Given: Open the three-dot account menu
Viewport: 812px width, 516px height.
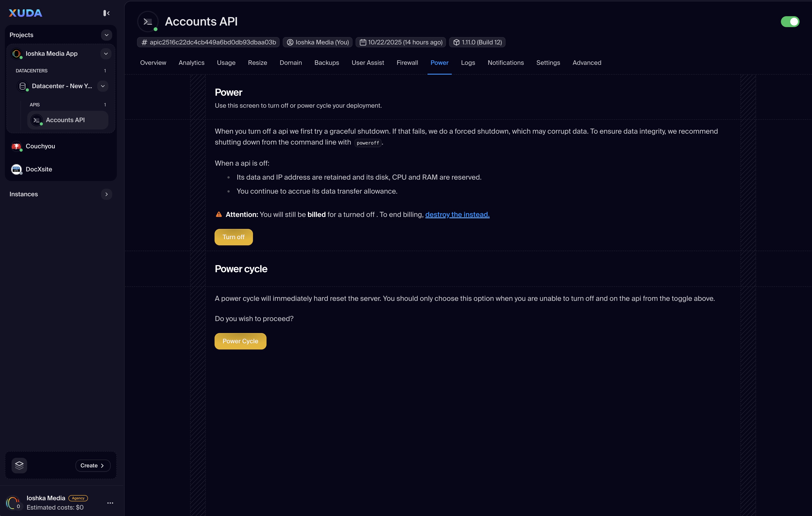Looking at the screenshot, I should 110,503.
